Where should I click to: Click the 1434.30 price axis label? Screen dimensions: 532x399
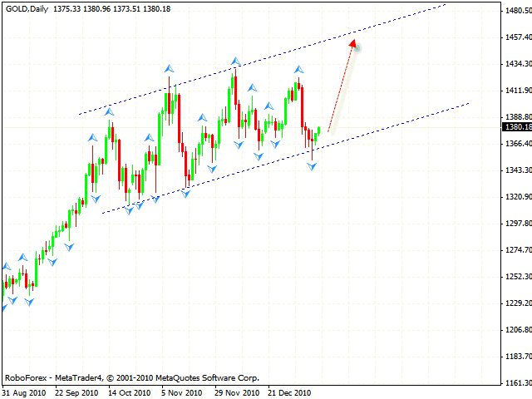[x=519, y=64]
